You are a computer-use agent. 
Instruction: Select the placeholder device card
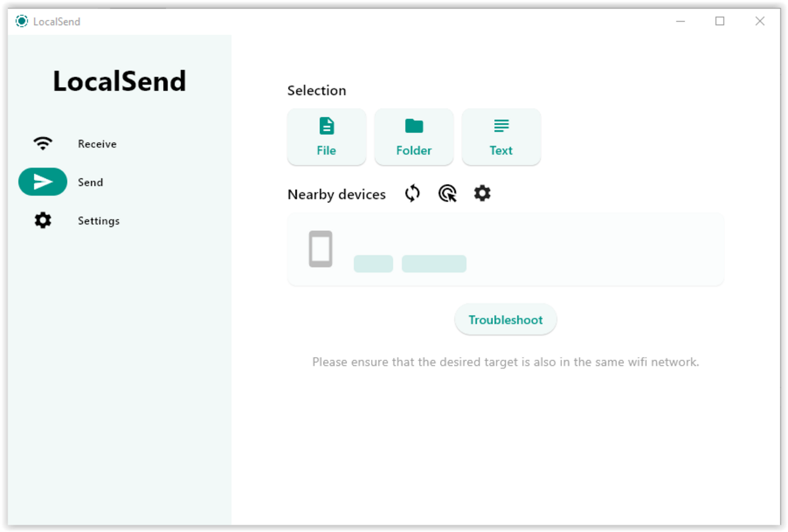tap(505, 249)
